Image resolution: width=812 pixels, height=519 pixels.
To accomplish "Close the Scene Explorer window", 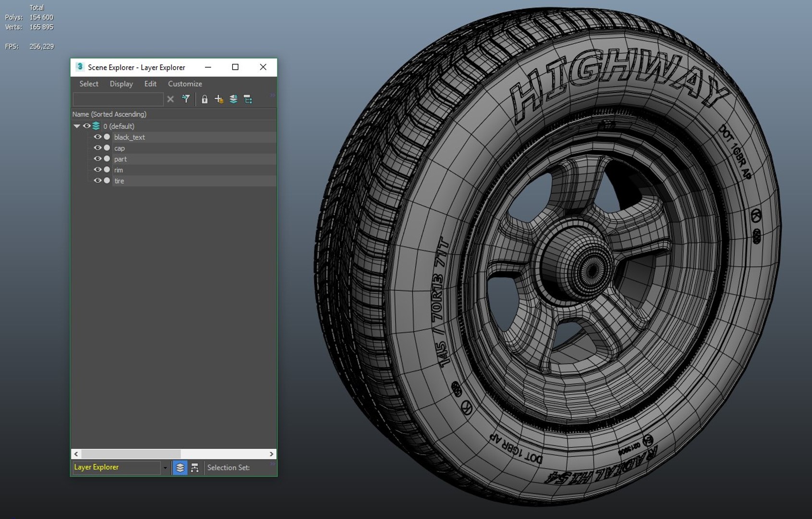I will (263, 67).
